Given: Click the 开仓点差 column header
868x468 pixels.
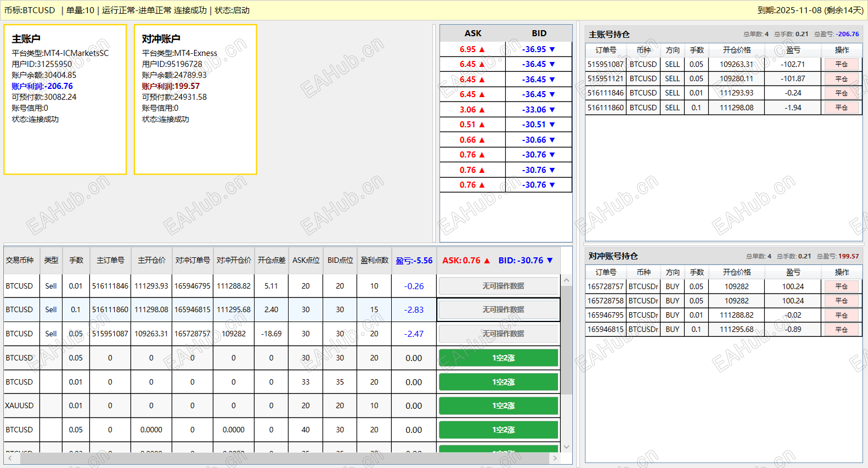Looking at the screenshot, I should coord(272,261).
